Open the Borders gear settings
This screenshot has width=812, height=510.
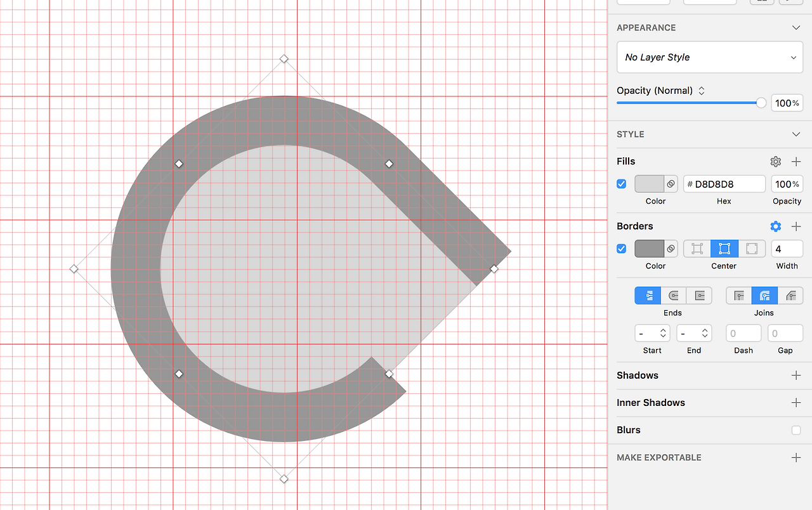(775, 226)
